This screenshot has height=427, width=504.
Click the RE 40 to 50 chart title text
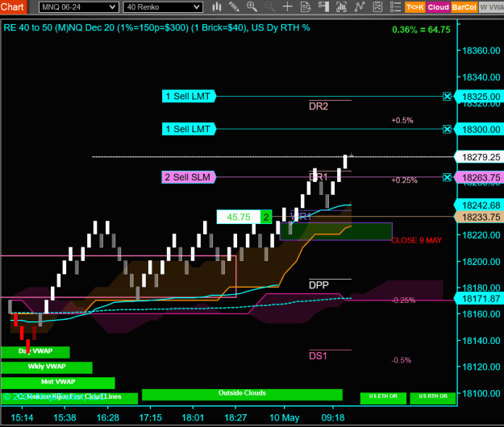tap(156, 28)
